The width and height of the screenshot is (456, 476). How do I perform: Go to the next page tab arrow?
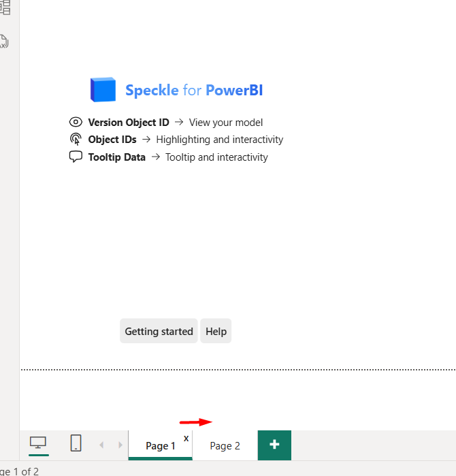[x=120, y=445]
